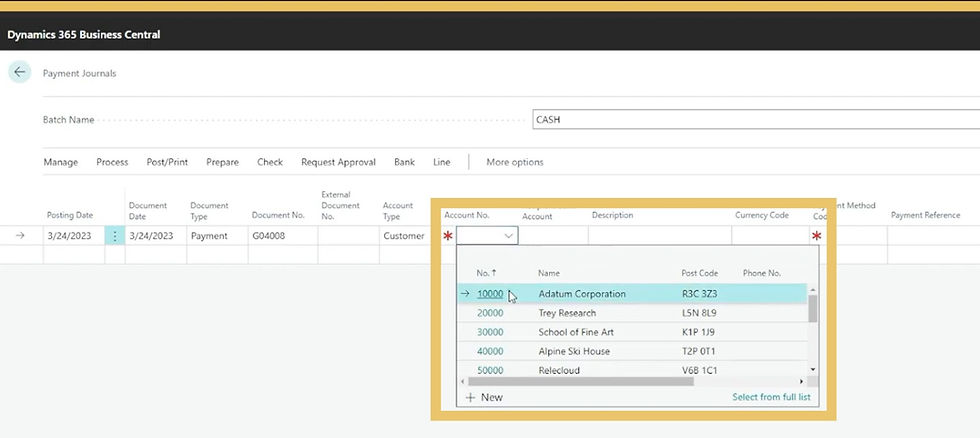This screenshot has width=980, height=438.
Task: Open the Request Approval menu
Action: 338,162
